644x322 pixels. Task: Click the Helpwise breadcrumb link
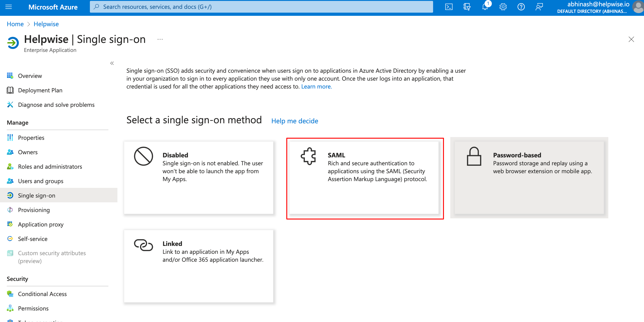[46, 24]
